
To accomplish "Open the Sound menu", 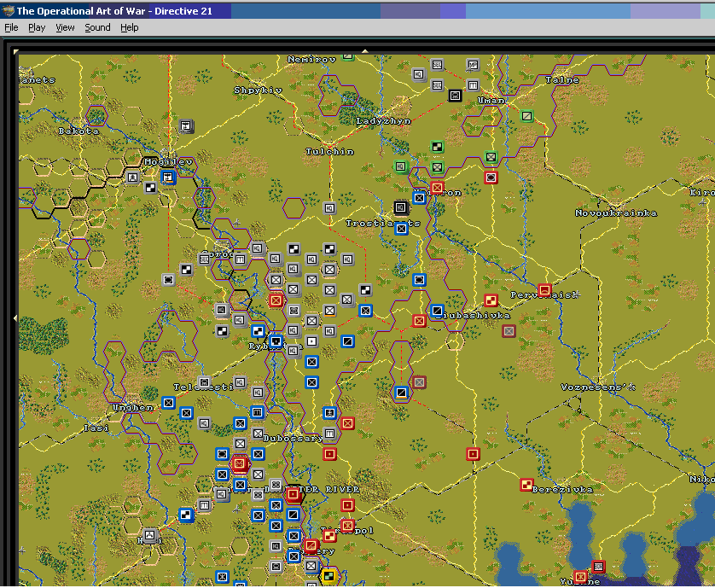I will pyautogui.click(x=97, y=28).
